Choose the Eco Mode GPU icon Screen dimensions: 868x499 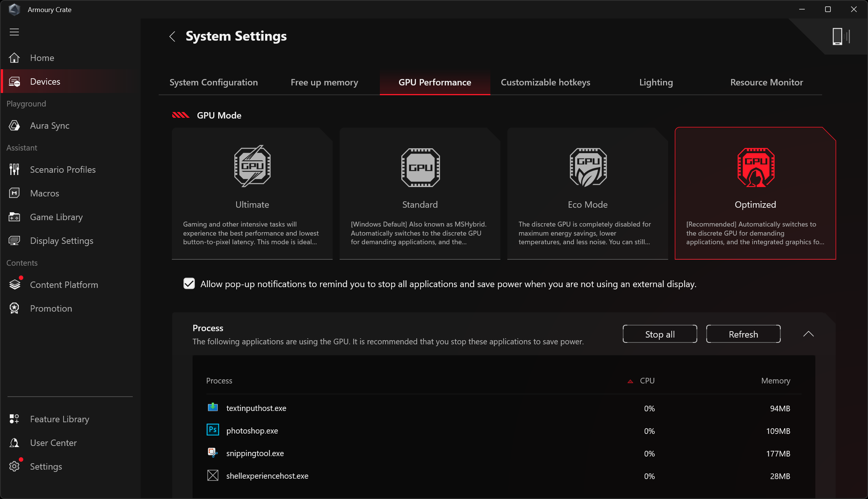(x=588, y=167)
